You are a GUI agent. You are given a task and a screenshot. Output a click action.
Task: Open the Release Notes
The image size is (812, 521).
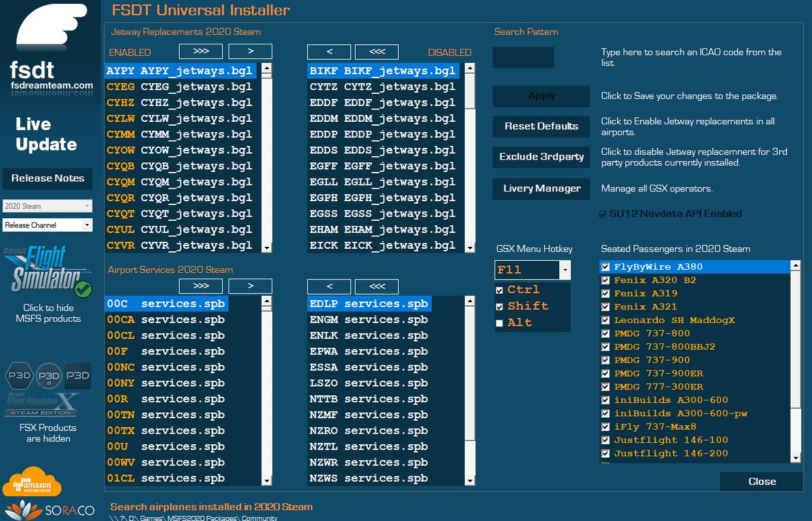(x=48, y=178)
